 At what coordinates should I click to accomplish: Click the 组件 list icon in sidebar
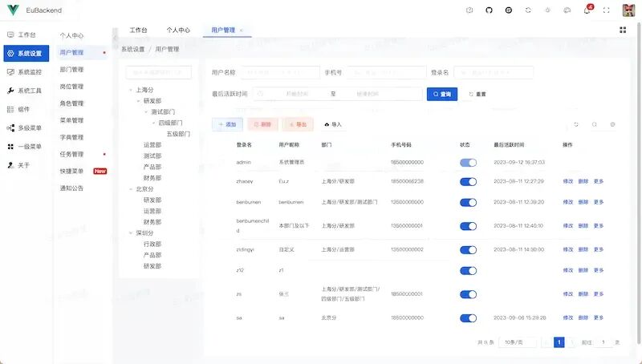click(x=10, y=109)
